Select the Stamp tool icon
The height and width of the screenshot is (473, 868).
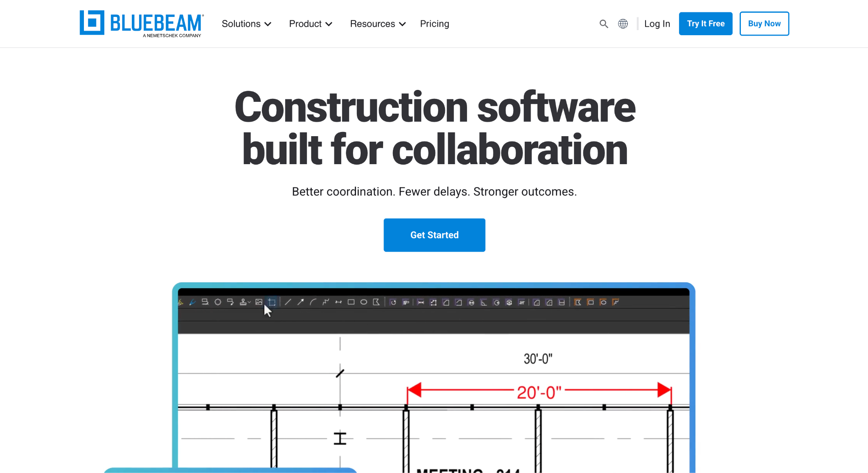pyautogui.click(x=243, y=302)
